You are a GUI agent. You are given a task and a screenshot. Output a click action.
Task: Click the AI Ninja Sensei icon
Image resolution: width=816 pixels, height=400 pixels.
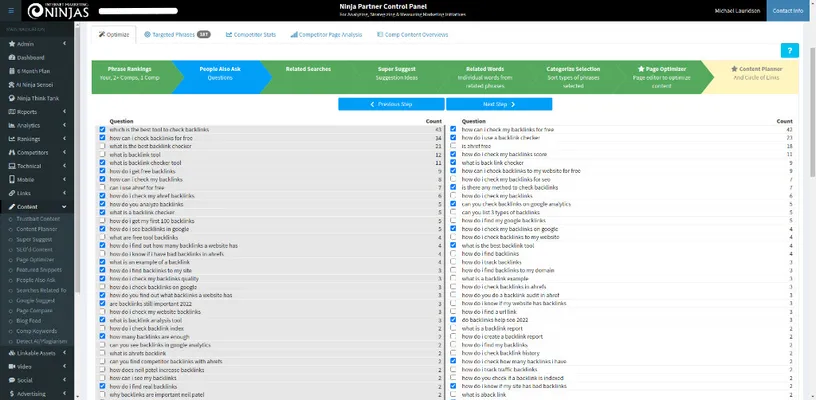click(x=11, y=85)
